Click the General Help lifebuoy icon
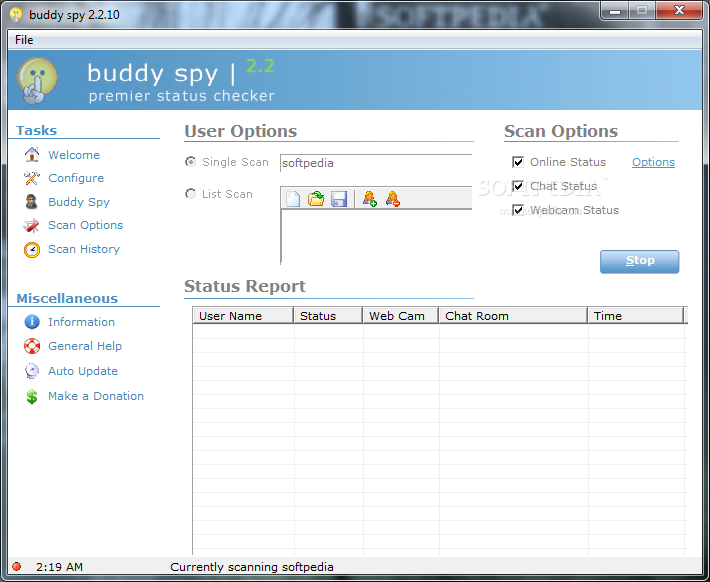The height and width of the screenshot is (582, 710). (32, 346)
